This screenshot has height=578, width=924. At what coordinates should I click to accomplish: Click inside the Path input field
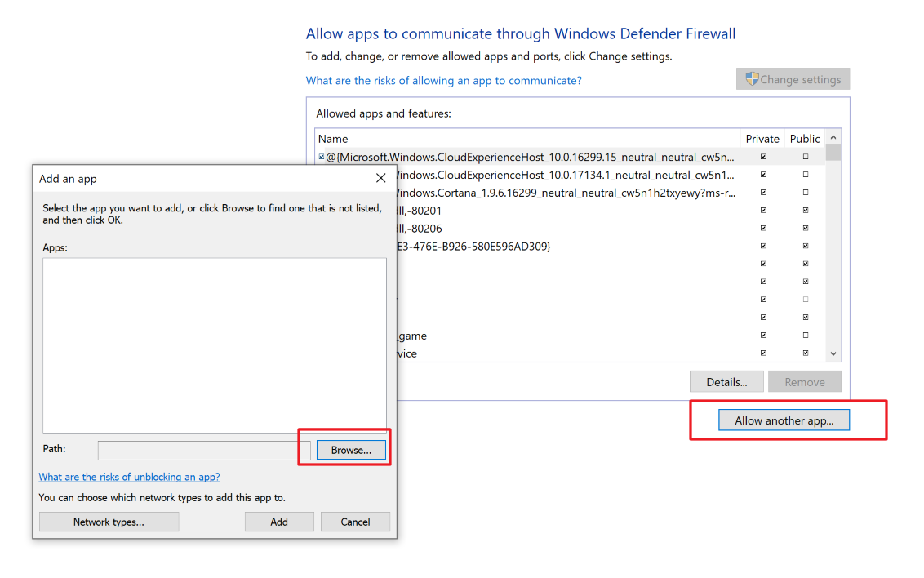pos(204,450)
